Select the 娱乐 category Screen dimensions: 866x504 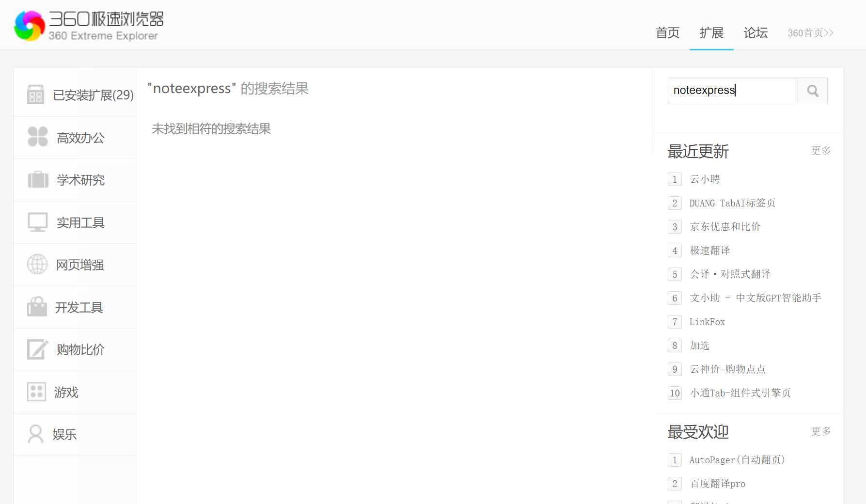75,434
